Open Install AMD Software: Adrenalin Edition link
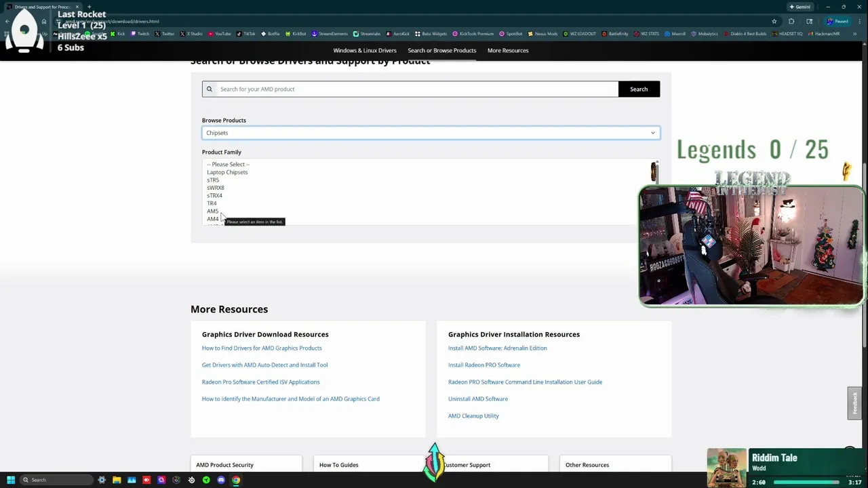Viewport: 868px width, 488px height. [x=498, y=348]
